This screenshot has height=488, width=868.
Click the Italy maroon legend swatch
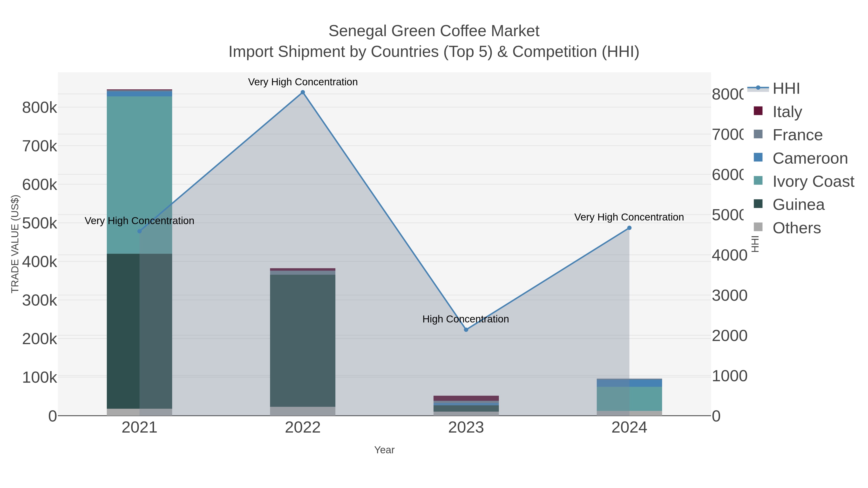[758, 110]
